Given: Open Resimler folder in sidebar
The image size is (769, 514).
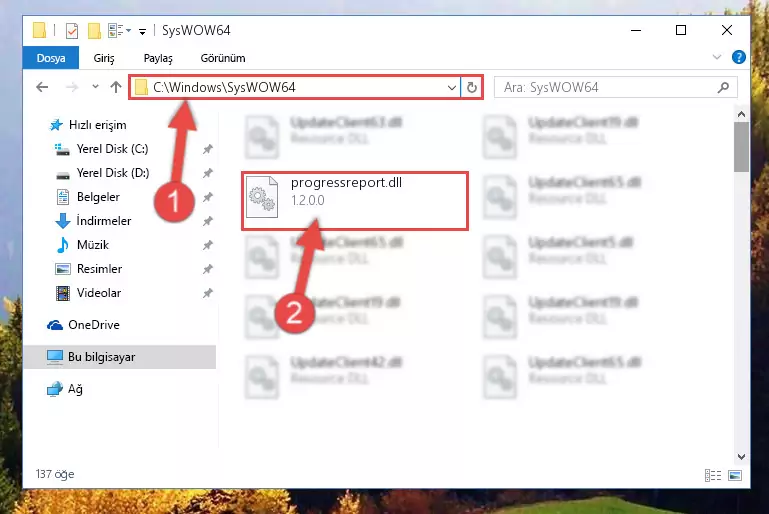Looking at the screenshot, I should click(99, 269).
